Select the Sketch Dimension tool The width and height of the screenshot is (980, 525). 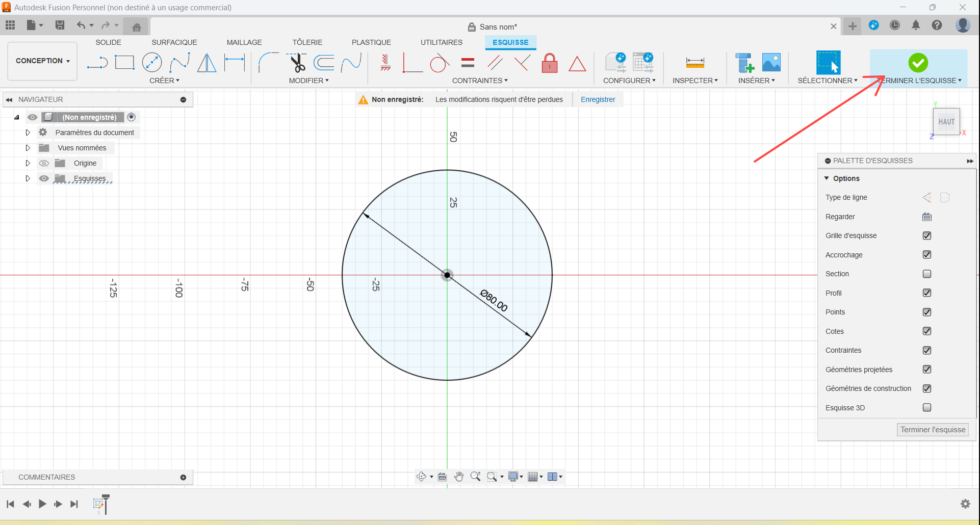[x=235, y=63]
